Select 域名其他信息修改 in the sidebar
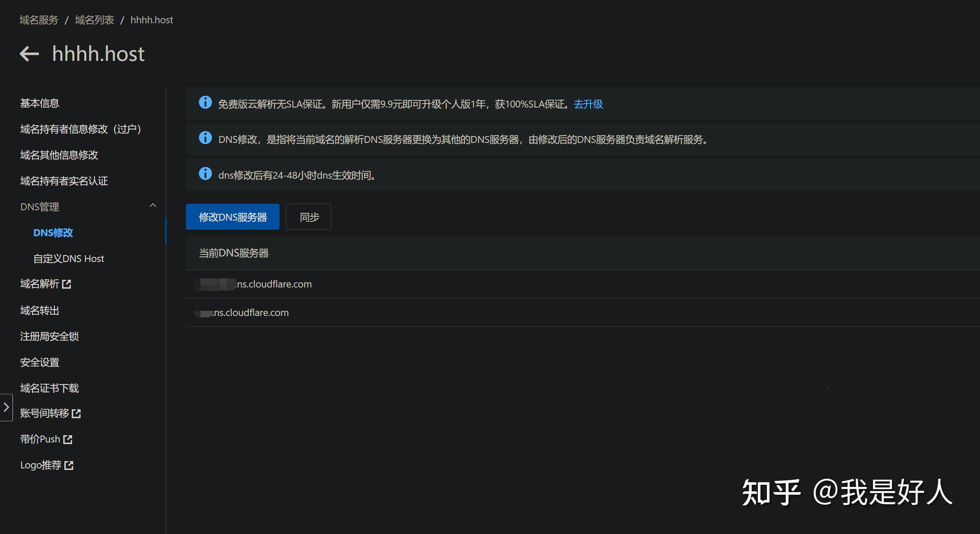Viewport: 980px width, 534px height. point(59,155)
